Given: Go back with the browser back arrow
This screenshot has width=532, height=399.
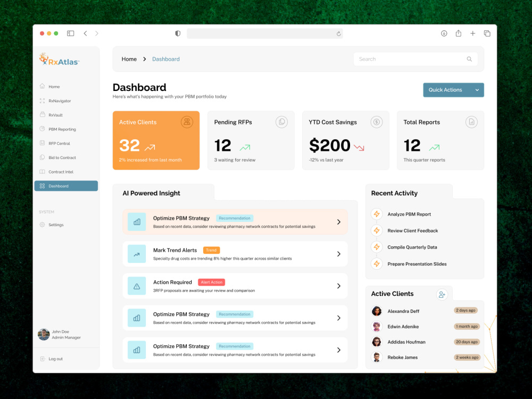Looking at the screenshot, I should 86,33.
